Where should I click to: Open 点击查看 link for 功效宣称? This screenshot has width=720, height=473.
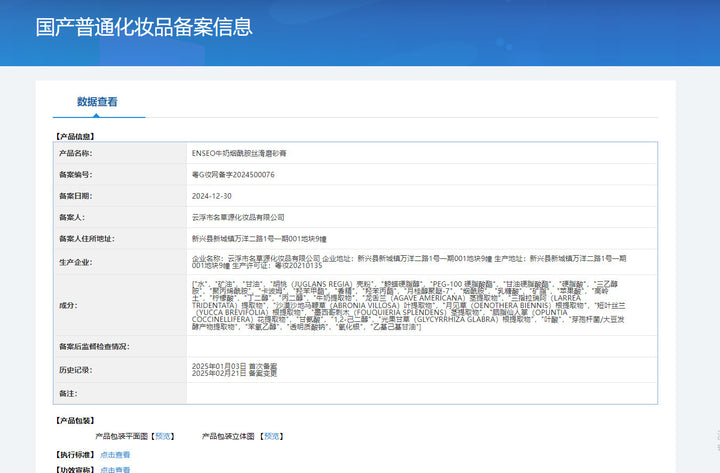point(115,469)
